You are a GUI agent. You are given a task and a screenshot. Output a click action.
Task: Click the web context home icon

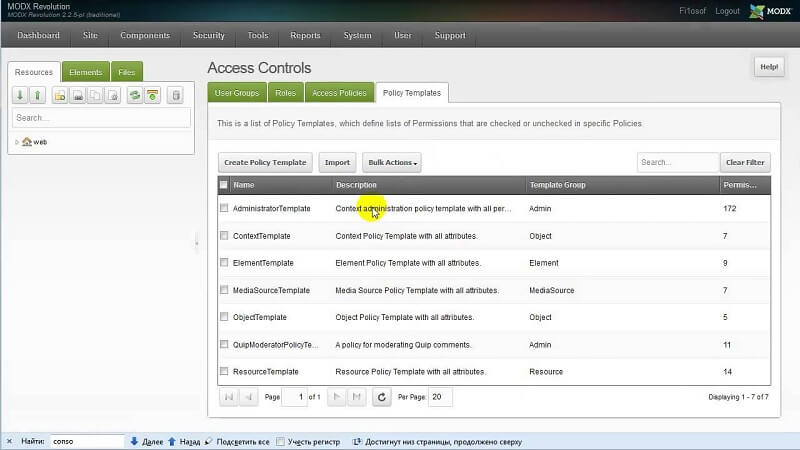[x=27, y=142]
